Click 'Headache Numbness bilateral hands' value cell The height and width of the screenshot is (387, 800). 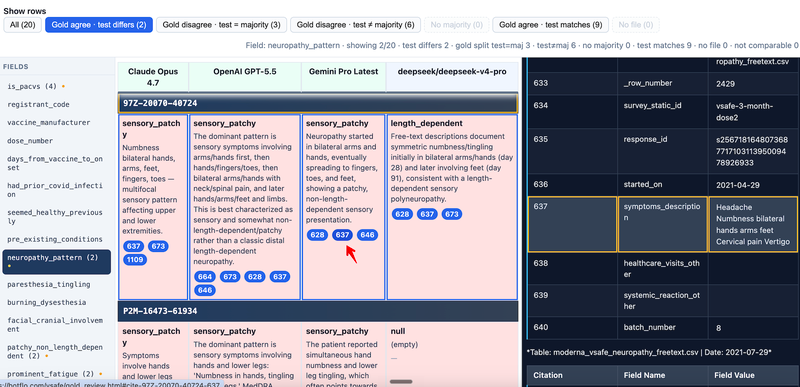754,224
